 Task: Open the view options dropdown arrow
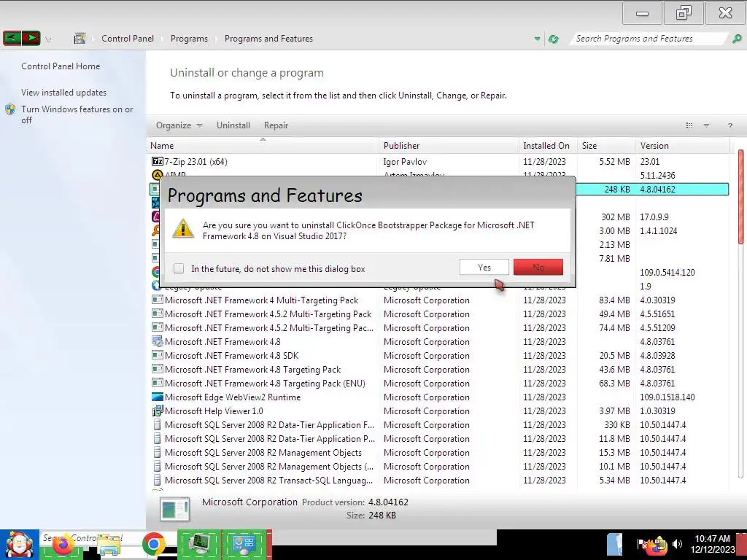click(706, 125)
